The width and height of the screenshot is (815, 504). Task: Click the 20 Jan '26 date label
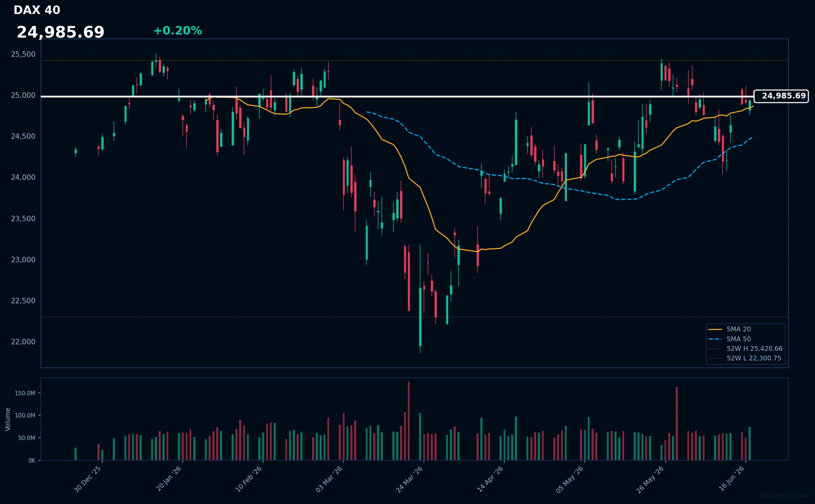point(169,479)
